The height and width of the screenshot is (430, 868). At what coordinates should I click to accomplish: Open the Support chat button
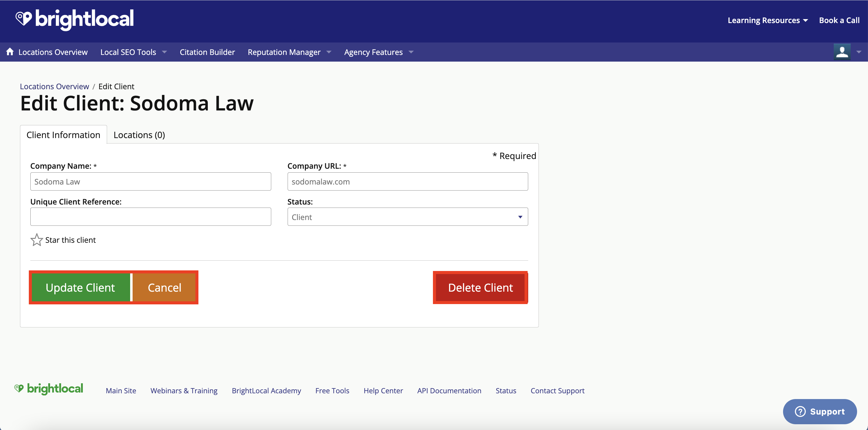[819, 411]
